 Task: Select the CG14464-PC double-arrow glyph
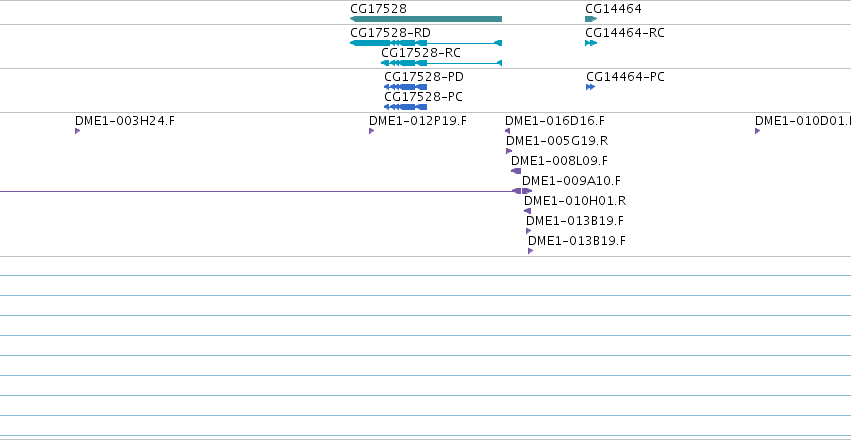click(x=590, y=87)
